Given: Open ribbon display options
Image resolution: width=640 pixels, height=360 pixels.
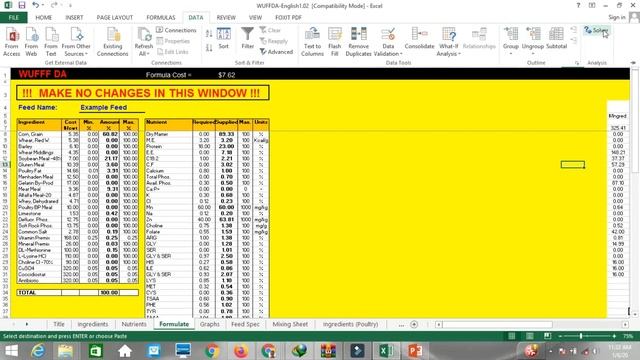Looking at the screenshot, I should [x=592, y=5].
